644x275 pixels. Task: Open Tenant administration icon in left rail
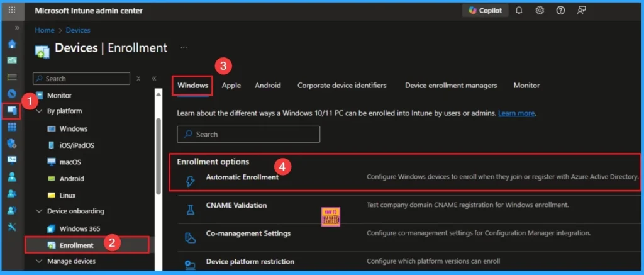(x=12, y=210)
